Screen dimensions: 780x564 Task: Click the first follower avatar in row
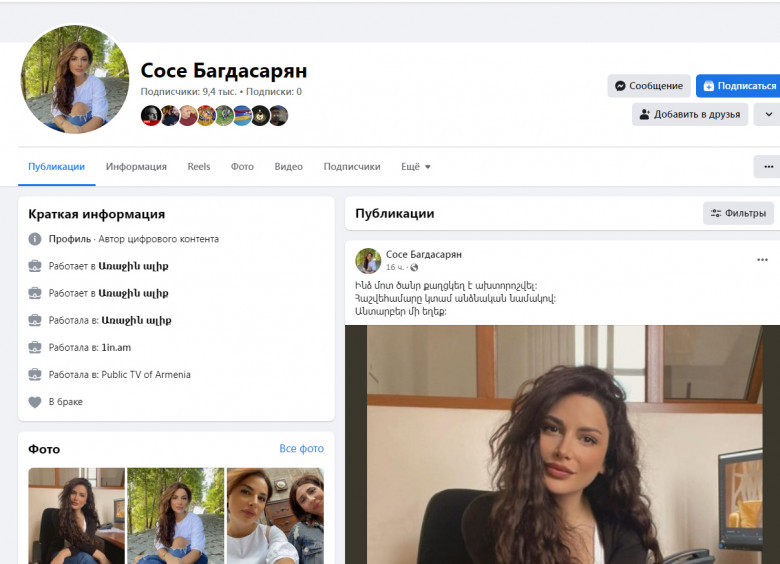click(x=150, y=116)
